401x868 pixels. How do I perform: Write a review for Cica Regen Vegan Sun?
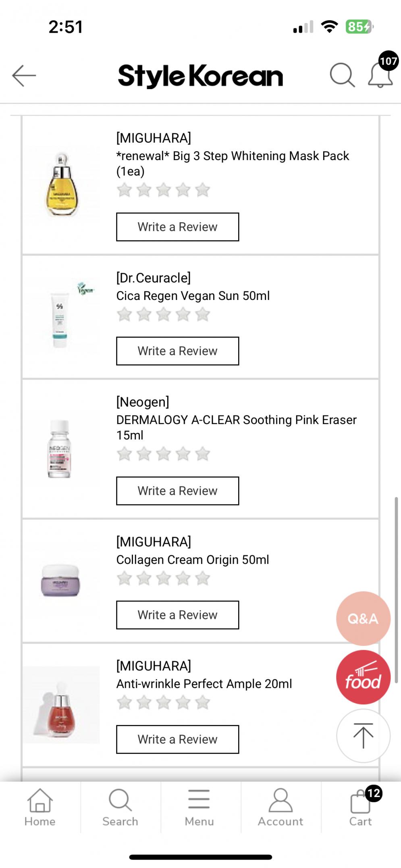177,351
